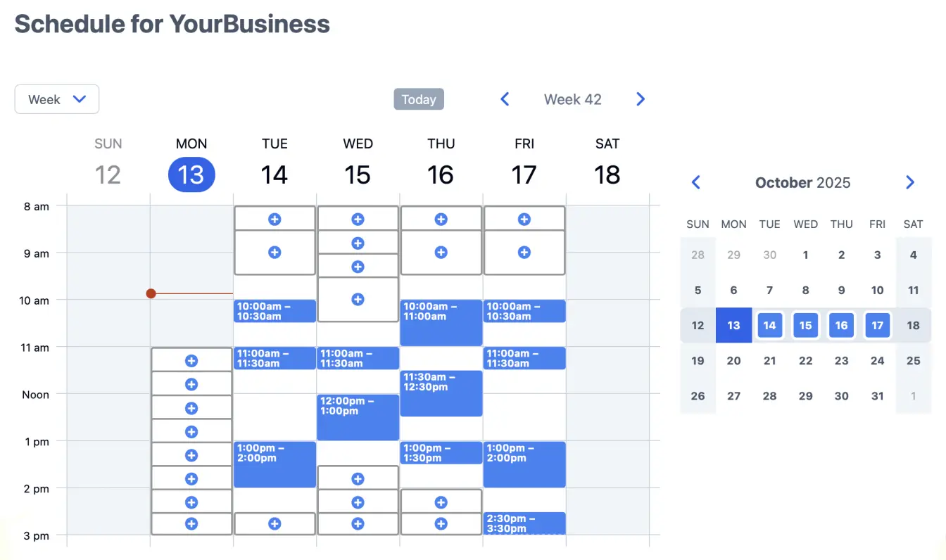The height and width of the screenshot is (560, 946).
Task: Pick October 31 in the month calendar
Action: click(877, 396)
